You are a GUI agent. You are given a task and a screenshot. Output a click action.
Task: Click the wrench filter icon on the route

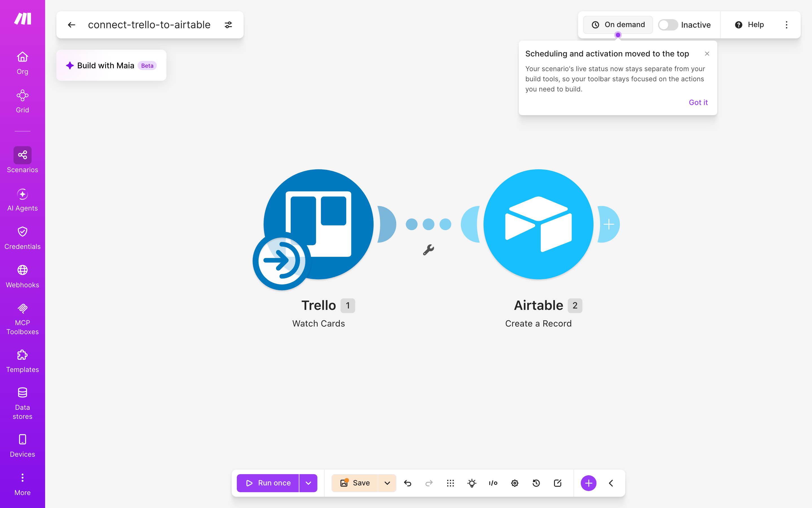coord(429,250)
